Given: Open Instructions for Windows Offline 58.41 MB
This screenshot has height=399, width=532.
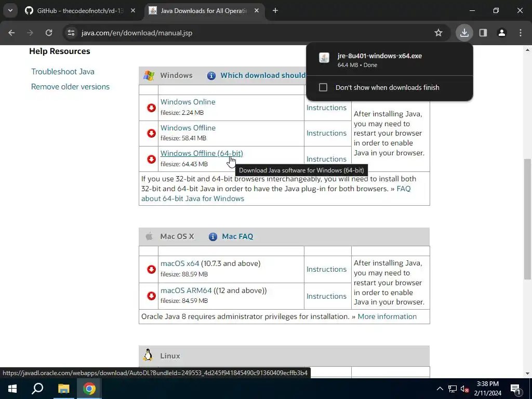Looking at the screenshot, I should [x=326, y=133].
